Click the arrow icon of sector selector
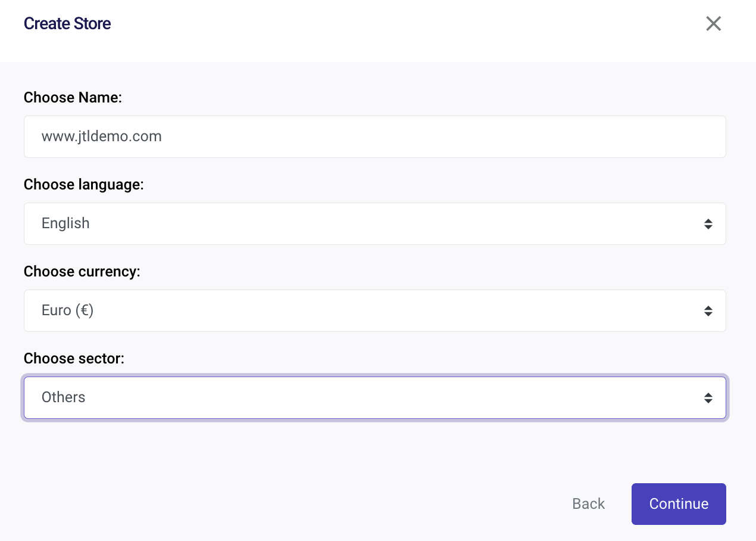Screen dimensions: 756x541 coord(708,397)
